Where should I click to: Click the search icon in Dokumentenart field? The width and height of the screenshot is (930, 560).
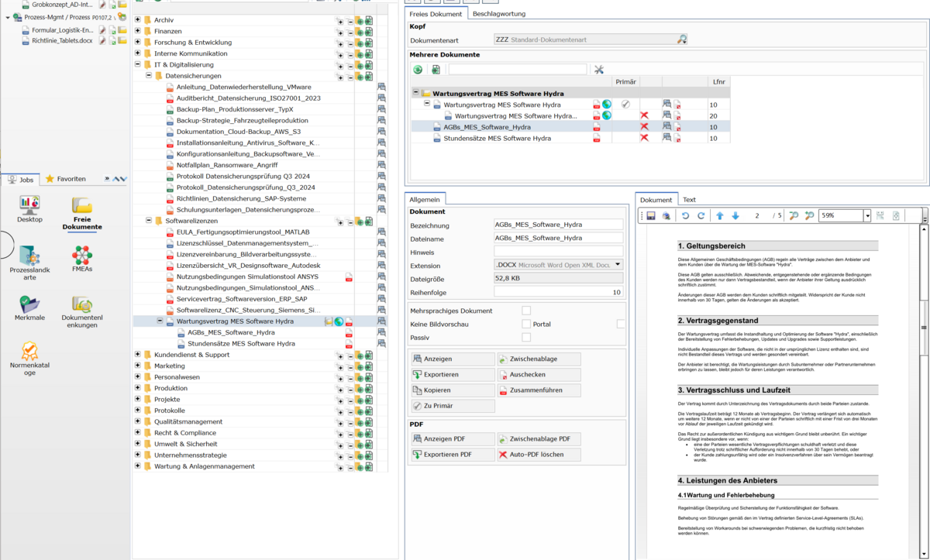tap(682, 39)
